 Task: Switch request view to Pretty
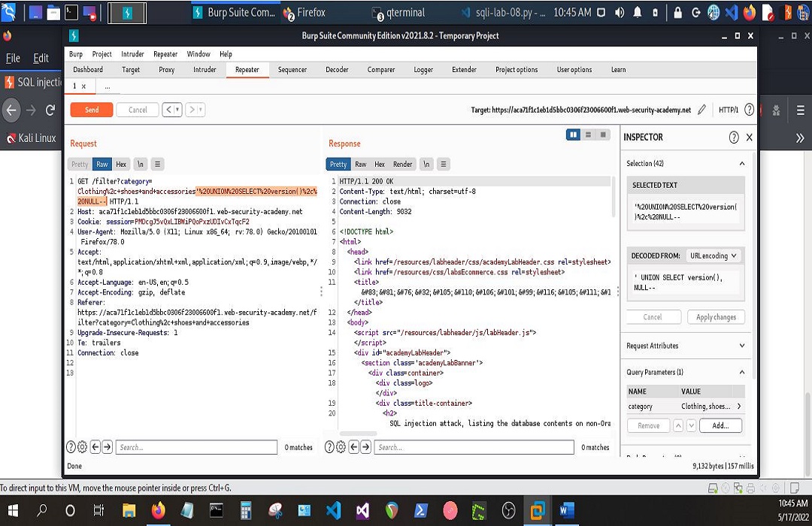coord(80,164)
